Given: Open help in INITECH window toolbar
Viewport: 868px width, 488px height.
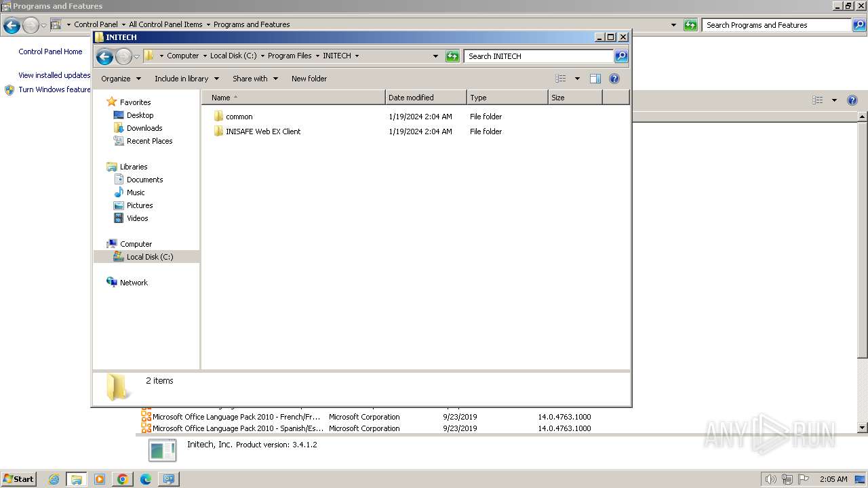Looking at the screenshot, I should point(614,79).
